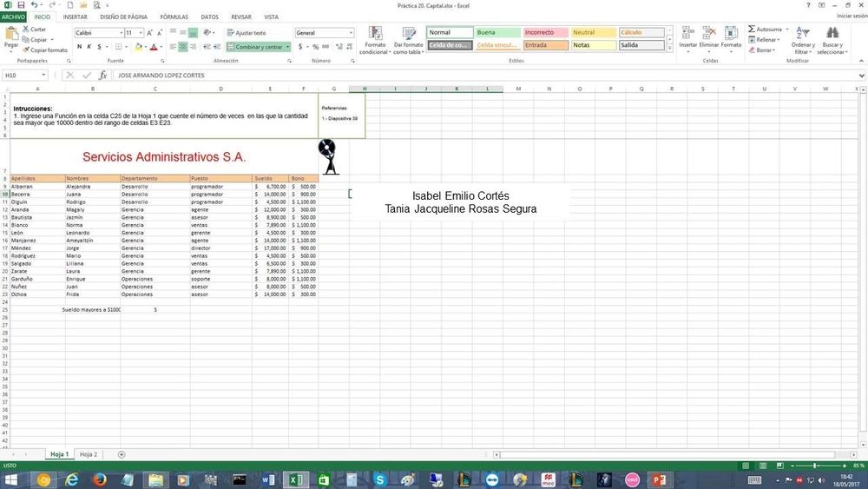Apply the Incorrecto cell style
The height and width of the screenshot is (489, 868).
(x=544, y=32)
